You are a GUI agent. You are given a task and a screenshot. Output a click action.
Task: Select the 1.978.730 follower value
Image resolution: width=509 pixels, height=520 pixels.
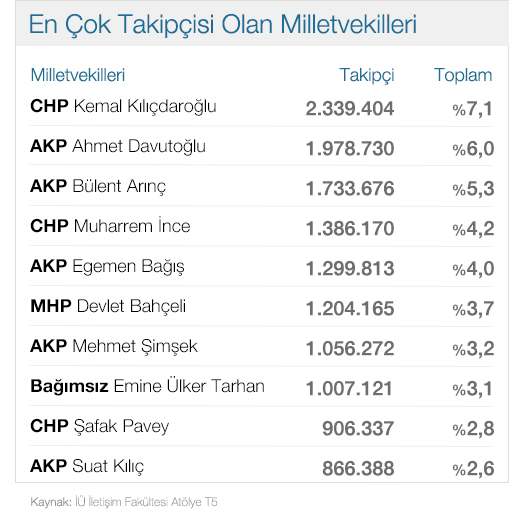click(350, 149)
